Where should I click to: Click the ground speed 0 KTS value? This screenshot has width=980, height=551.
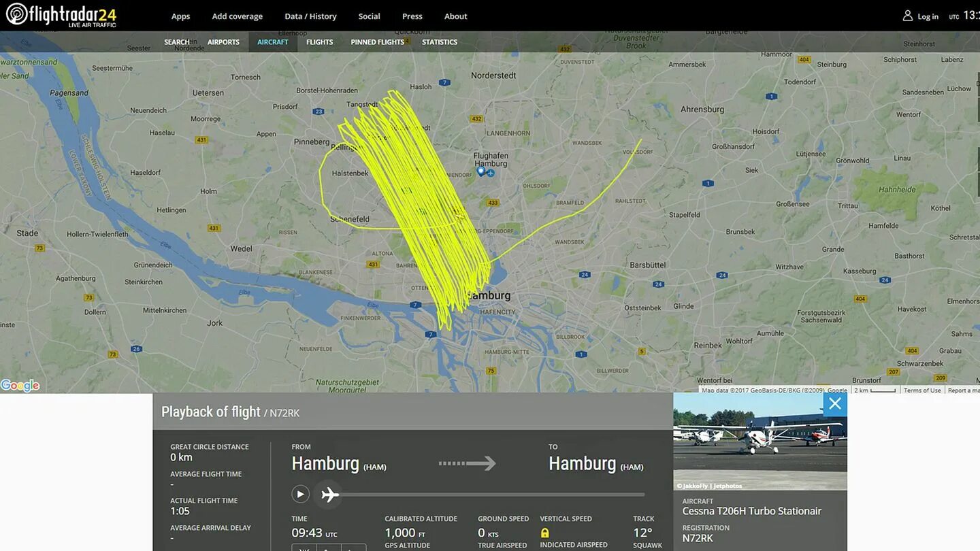pos(488,533)
